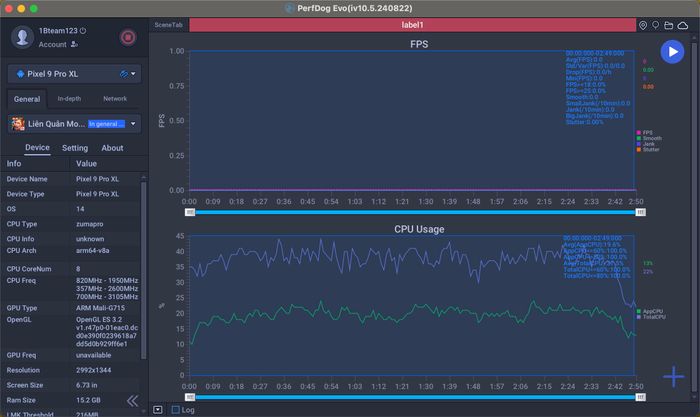Click the SceneTab label
700x417 pixels.
coord(168,25)
